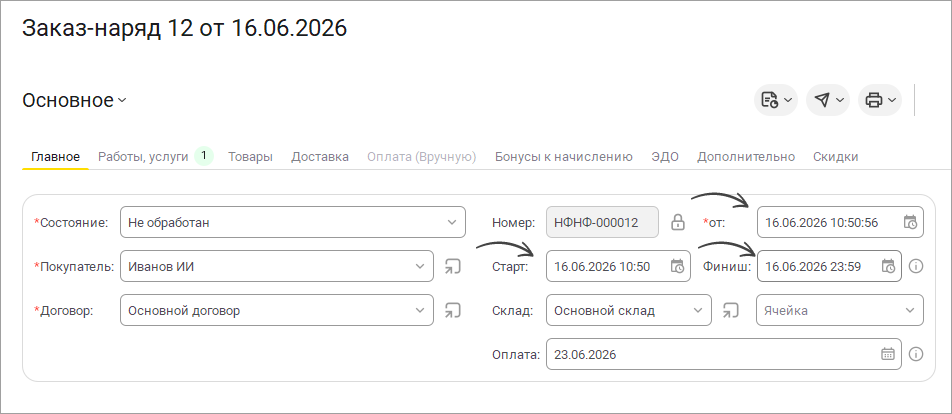
Task: Click the info icon beside Оплата
Action: point(916,354)
